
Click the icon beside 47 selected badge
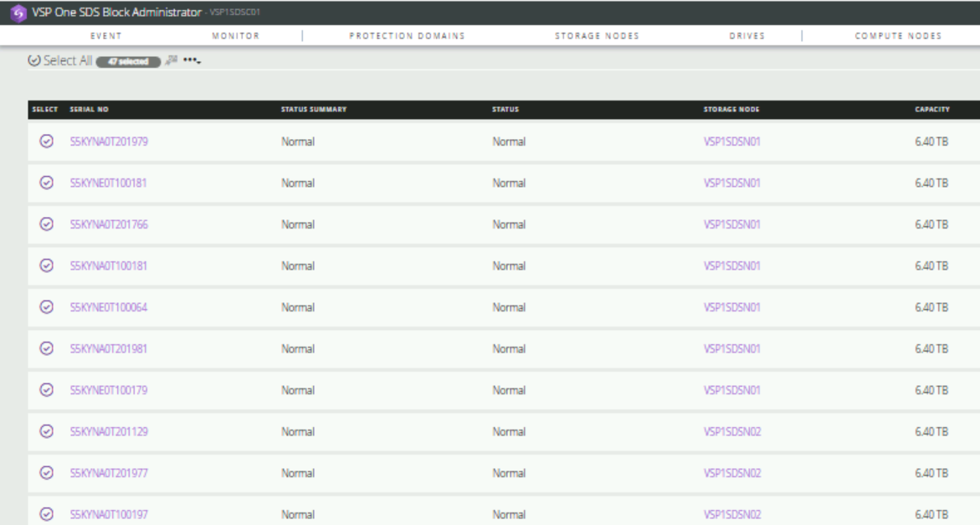[172, 60]
